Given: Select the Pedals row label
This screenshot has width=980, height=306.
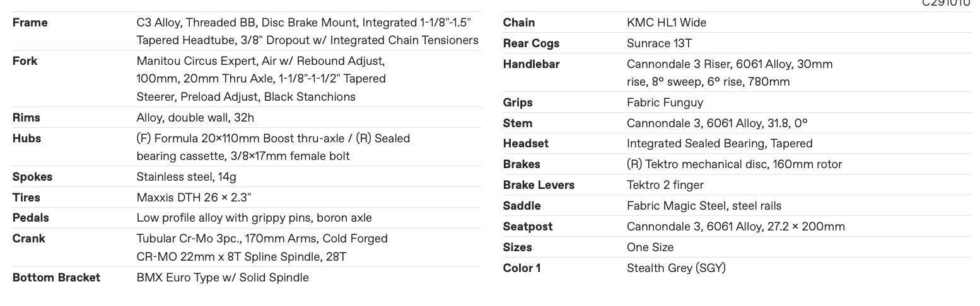Looking at the screenshot, I should (30, 218).
